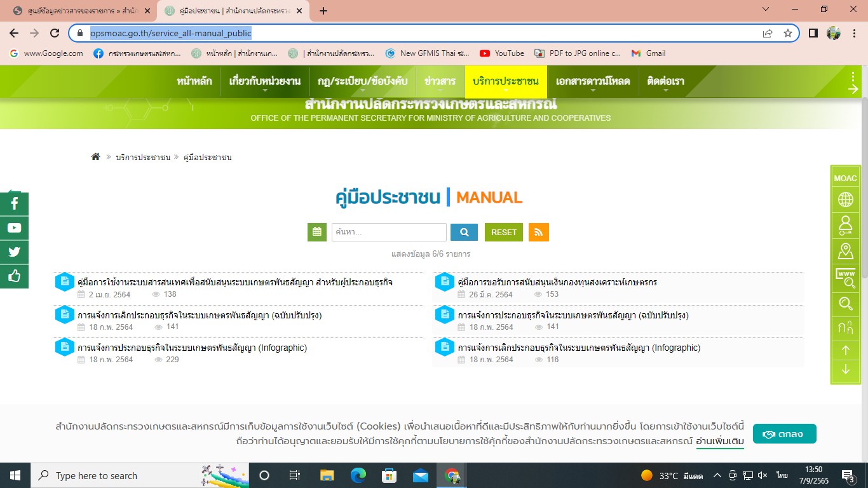Screen dimensions: 868x488
Task: Switch to the first browser tab
Action: [79, 11]
